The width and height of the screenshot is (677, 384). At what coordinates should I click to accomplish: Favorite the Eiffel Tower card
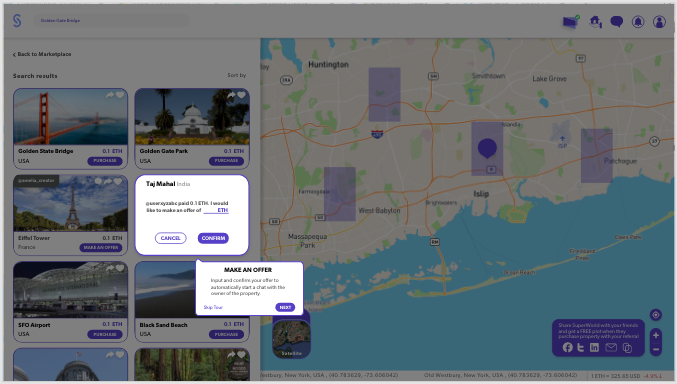[118, 181]
